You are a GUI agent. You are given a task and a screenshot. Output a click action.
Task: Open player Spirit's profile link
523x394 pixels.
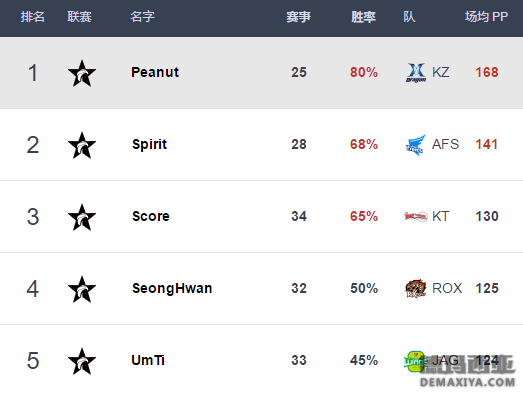(x=149, y=145)
